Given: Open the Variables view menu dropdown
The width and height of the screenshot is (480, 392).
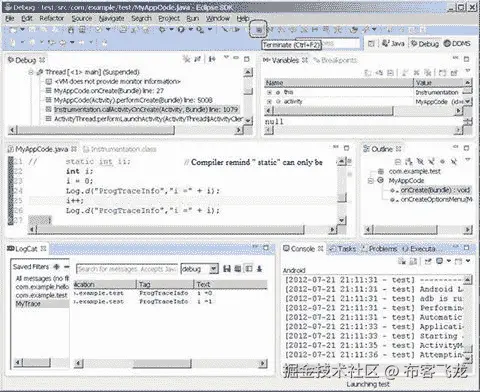Looking at the screenshot, I should click(x=468, y=71).
